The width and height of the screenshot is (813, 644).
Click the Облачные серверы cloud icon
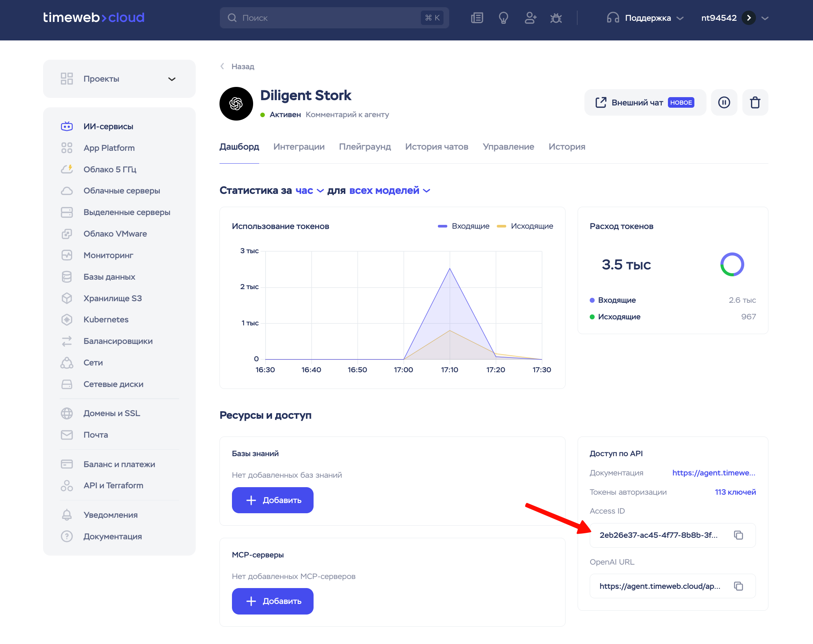(67, 191)
